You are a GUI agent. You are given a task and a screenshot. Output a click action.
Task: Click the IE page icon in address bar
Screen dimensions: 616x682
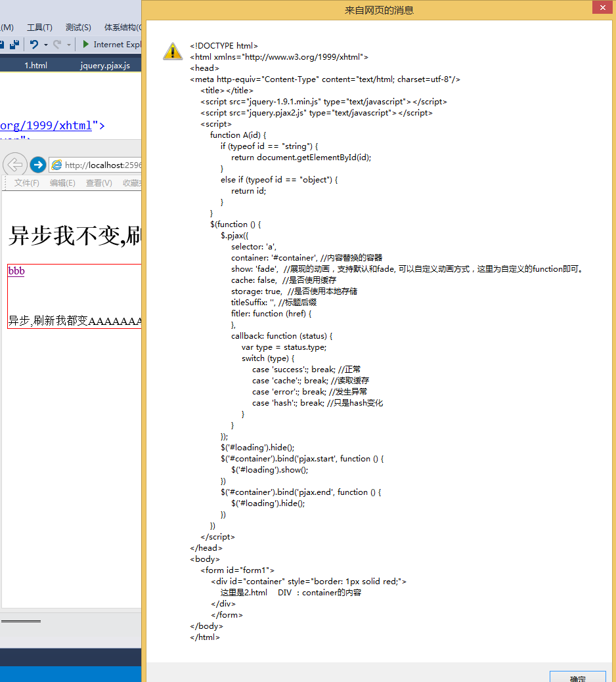56,165
